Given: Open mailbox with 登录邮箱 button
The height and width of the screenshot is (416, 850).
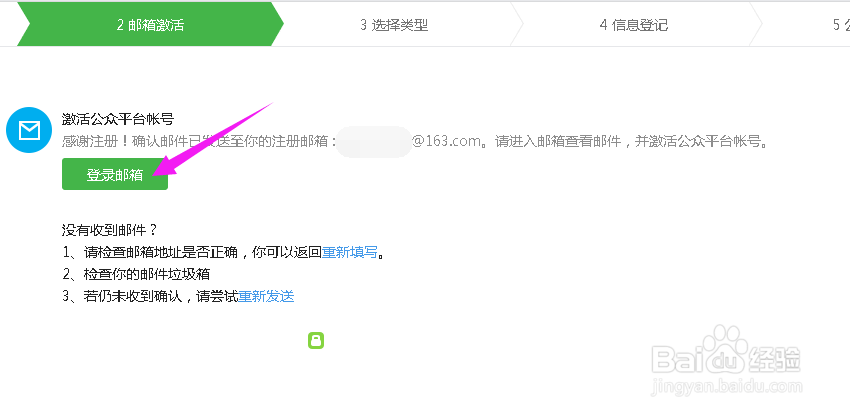Looking at the screenshot, I should point(115,174).
